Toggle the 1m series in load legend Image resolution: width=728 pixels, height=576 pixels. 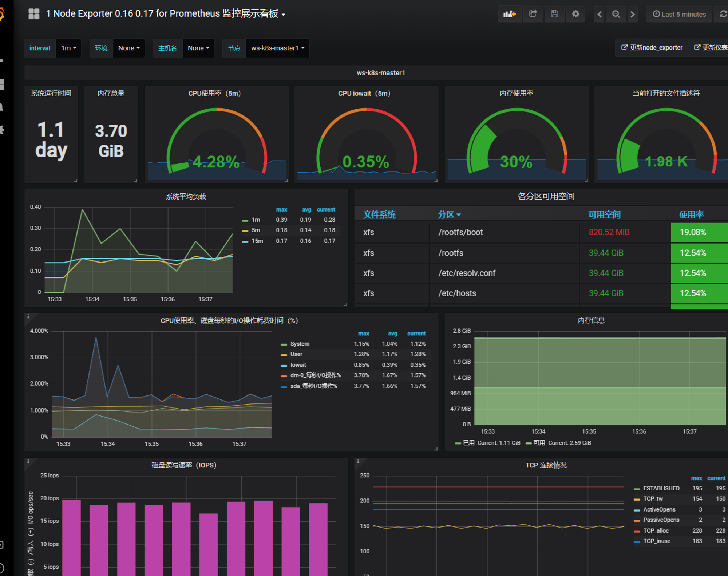click(256, 220)
